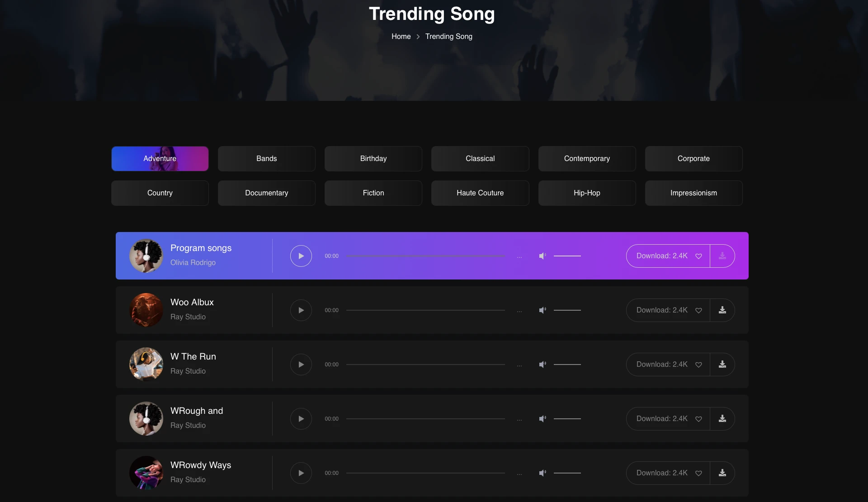This screenshot has height=502, width=868.
Task: Click Download: 2.4K on WRowdy Ways
Action: coord(662,473)
